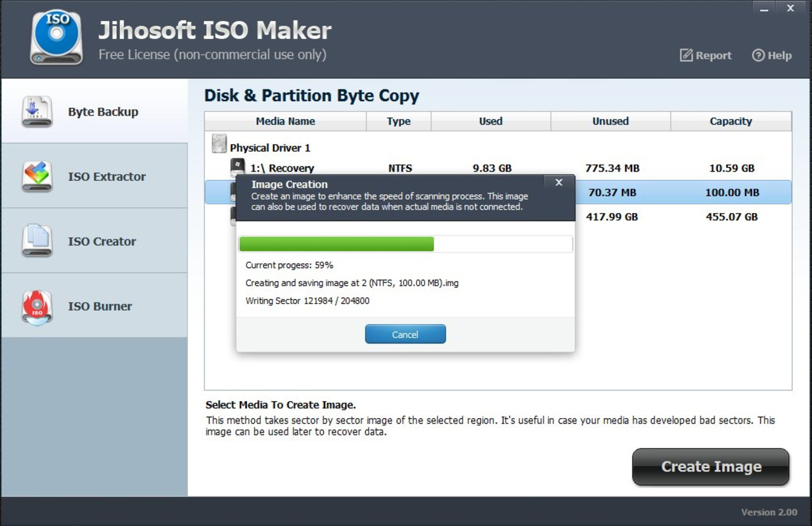
Task: Click the ISO Creator sidebar icon
Action: click(x=37, y=241)
